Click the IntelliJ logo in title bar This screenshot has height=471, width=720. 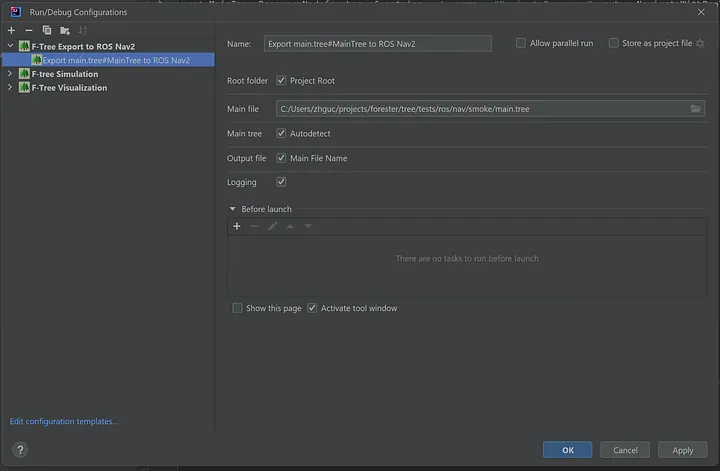pos(16,12)
